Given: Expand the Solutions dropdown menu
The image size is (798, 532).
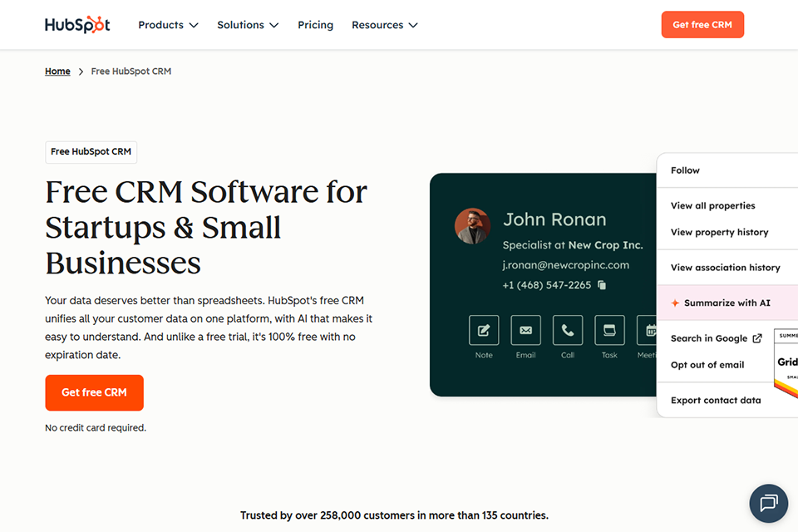Looking at the screenshot, I should tap(248, 25).
